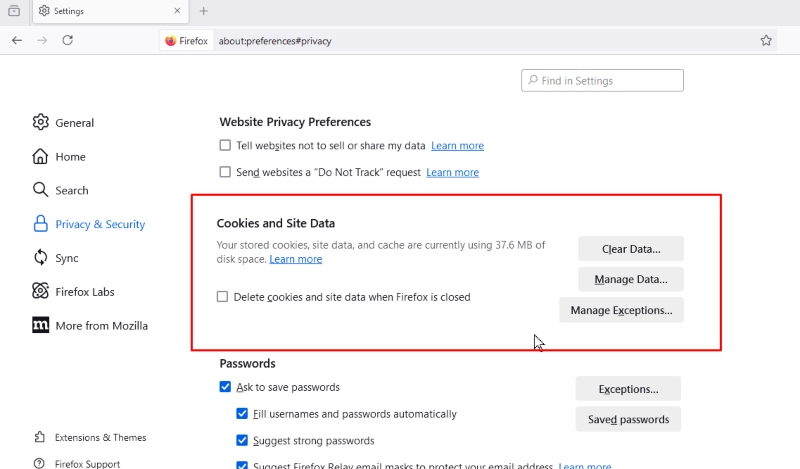The width and height of the screenshot is (800, 469).
Task: Select Privacy & Security category
Action: 89,224
